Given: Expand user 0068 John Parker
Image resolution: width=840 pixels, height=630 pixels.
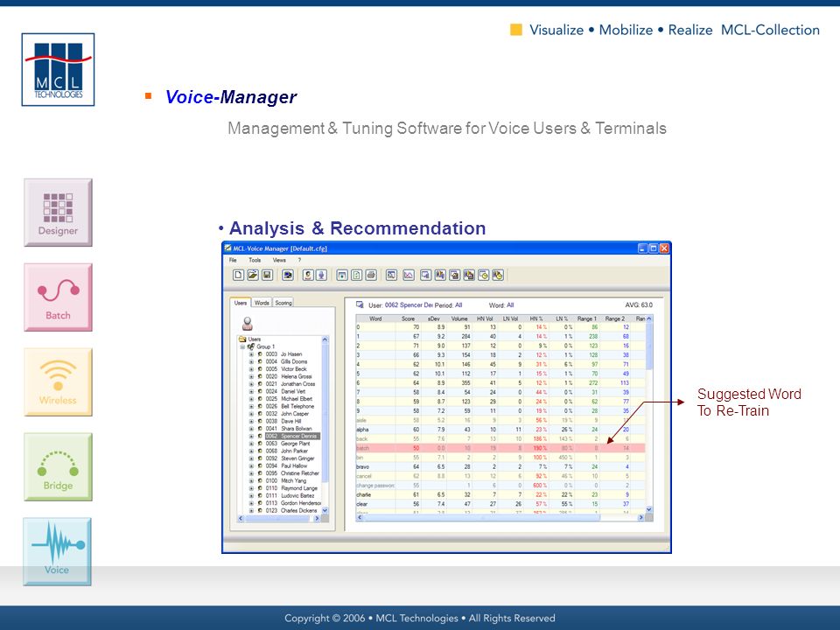Looking at the screenshot, I should tap(251, 451).
